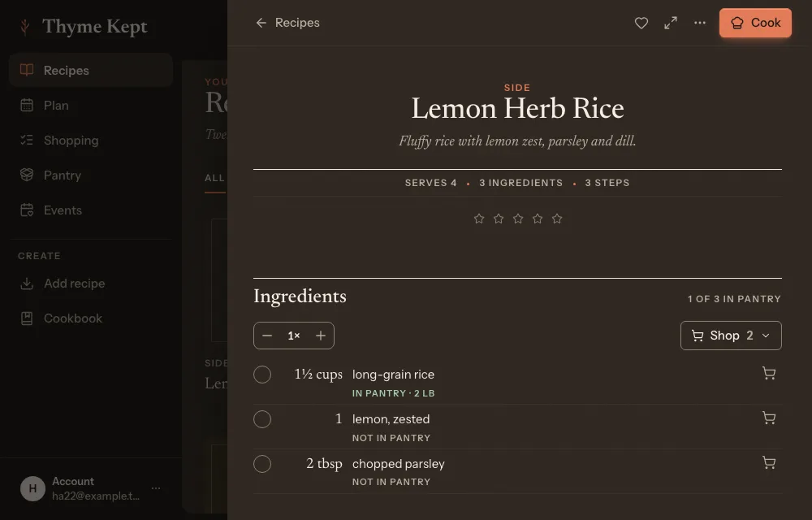Click NOT IN PANTRY under lemon
Image resolution: width=812 pixels, height=520 pixels.
click(391, 438)
